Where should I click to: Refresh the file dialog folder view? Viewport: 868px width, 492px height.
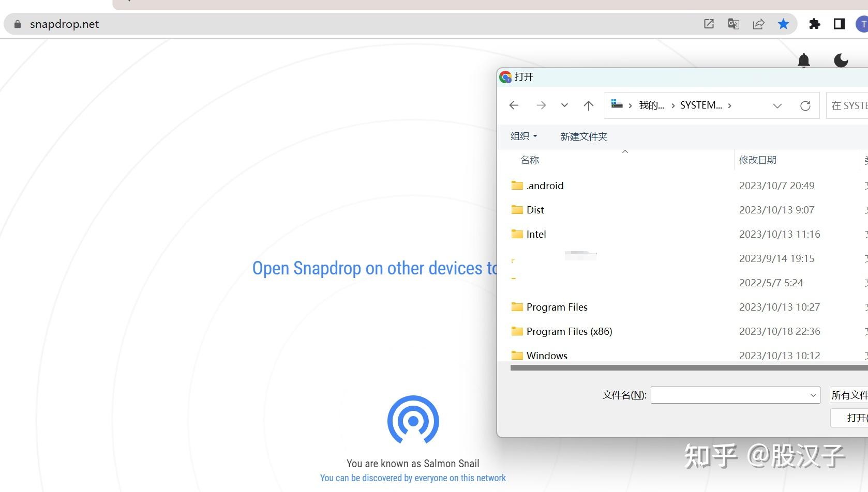(x=805, y=106)
